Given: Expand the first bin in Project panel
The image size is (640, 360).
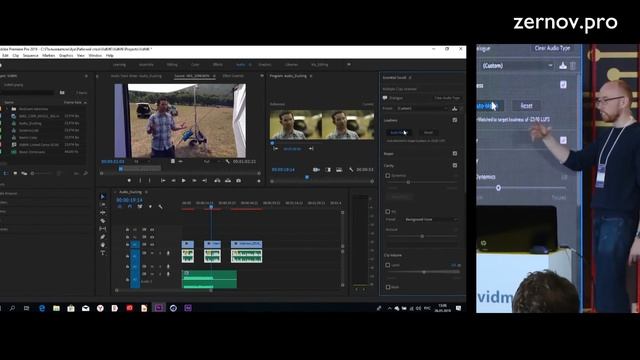Looking at the screenshot, I should (7, 109).
